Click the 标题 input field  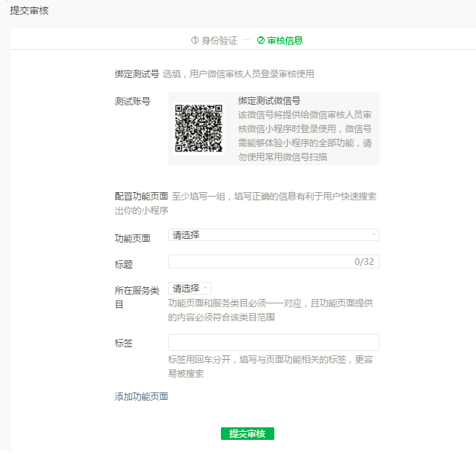point(274,261)
